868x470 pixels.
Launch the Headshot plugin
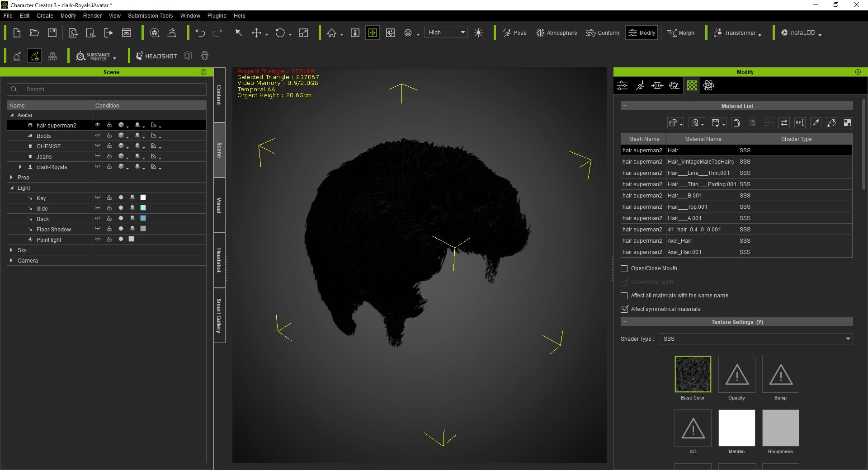[156, 56]
